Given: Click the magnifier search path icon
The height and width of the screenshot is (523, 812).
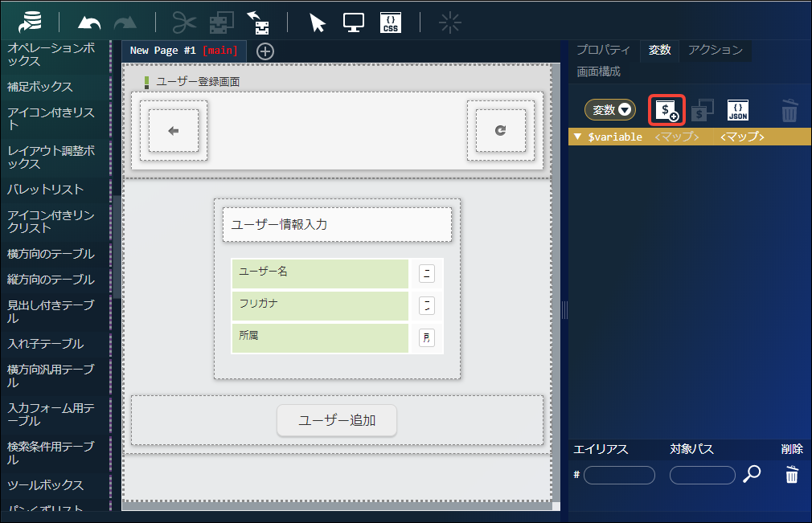Looking at the screenshot, I should click(x=752, y=474).
